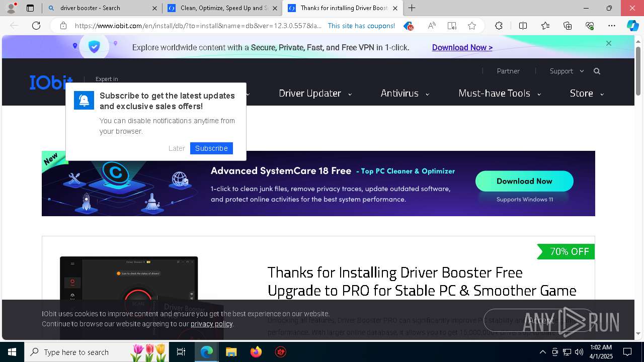Start Read aloud from the address bar
Screen dimensions: 644x362
point(432,26)
